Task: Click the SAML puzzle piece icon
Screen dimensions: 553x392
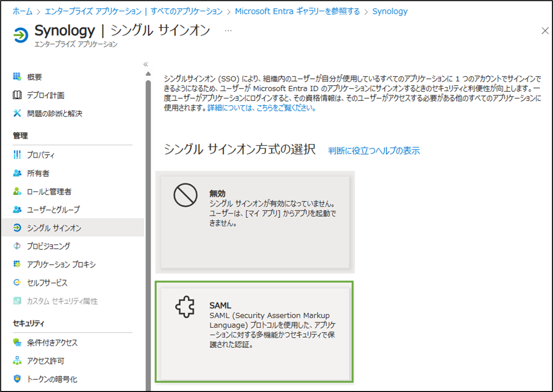Action: pos(185,307)
